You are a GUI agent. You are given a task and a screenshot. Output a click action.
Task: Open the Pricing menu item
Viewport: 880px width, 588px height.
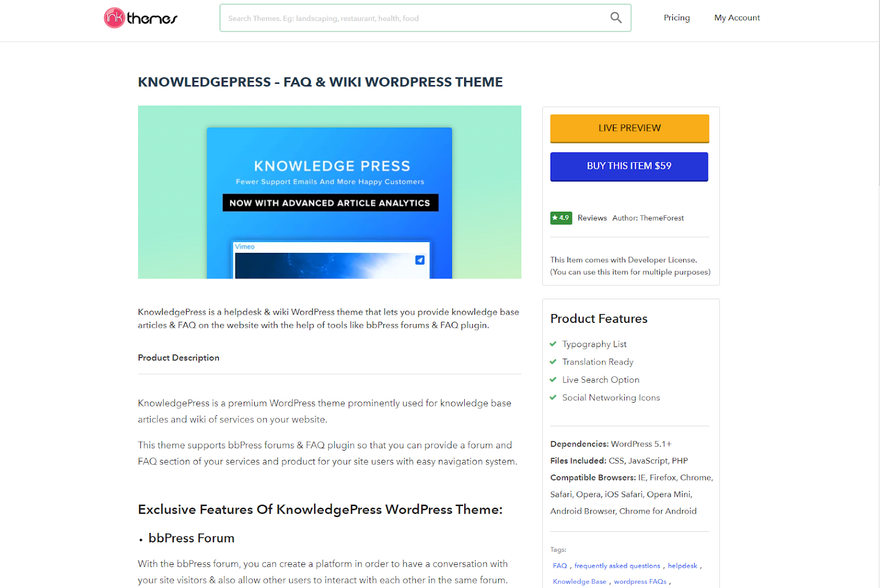click(x=676, y=18)
